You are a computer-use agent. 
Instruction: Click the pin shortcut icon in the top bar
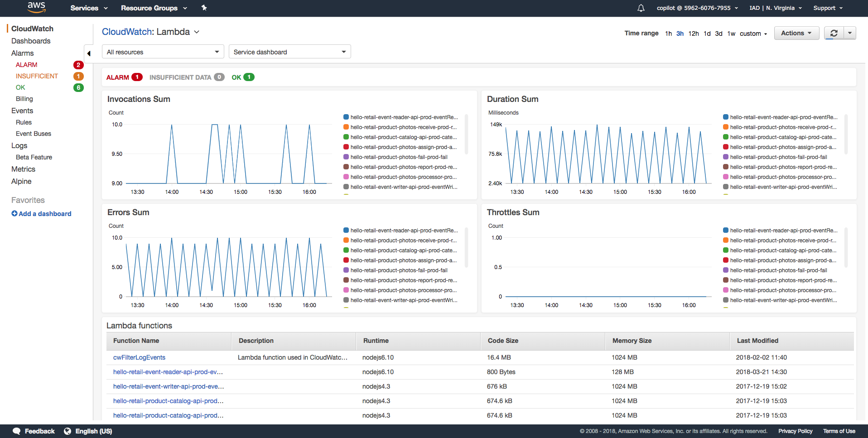(204, 8)
